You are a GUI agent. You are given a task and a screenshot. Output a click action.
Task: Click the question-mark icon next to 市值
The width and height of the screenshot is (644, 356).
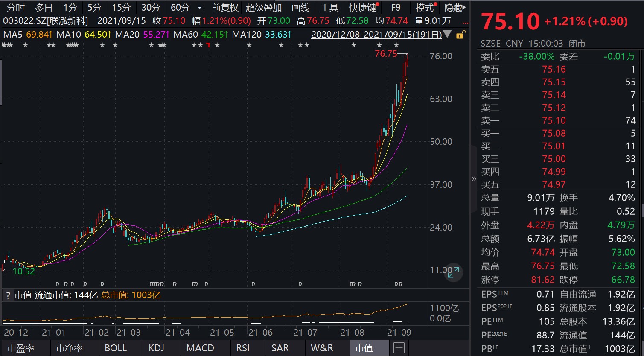click(8, 295)
